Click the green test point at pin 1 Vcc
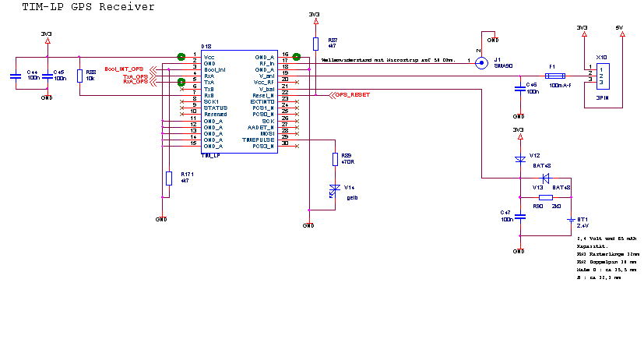 click(x=181, y=57)
